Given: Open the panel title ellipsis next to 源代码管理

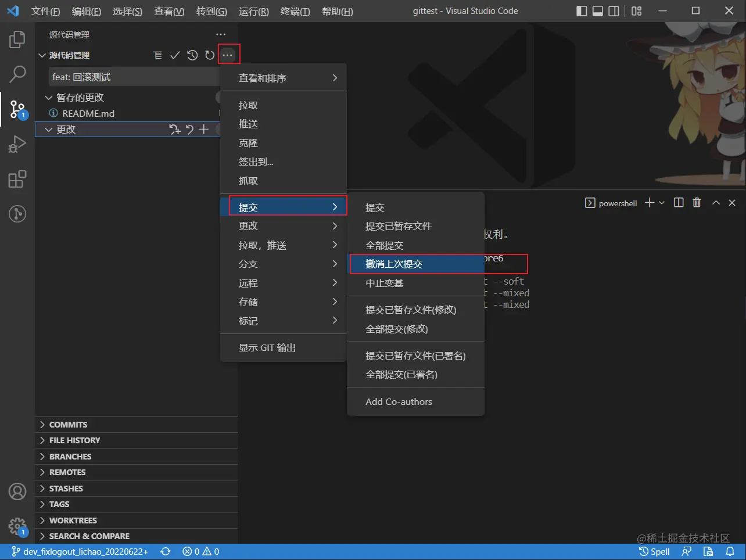Looking at the screenshot, I should (x=221, y=35).
